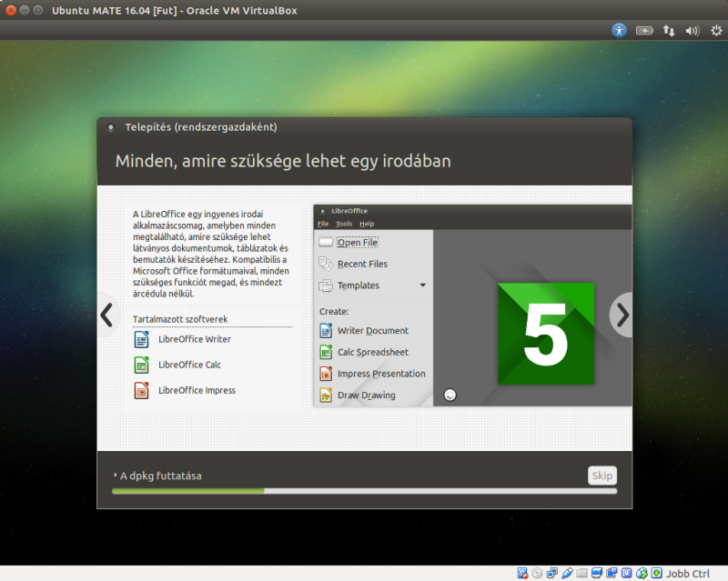The image size is (728, 581).
Task: Open the network up/down arrows indicator
Action: 669,31
